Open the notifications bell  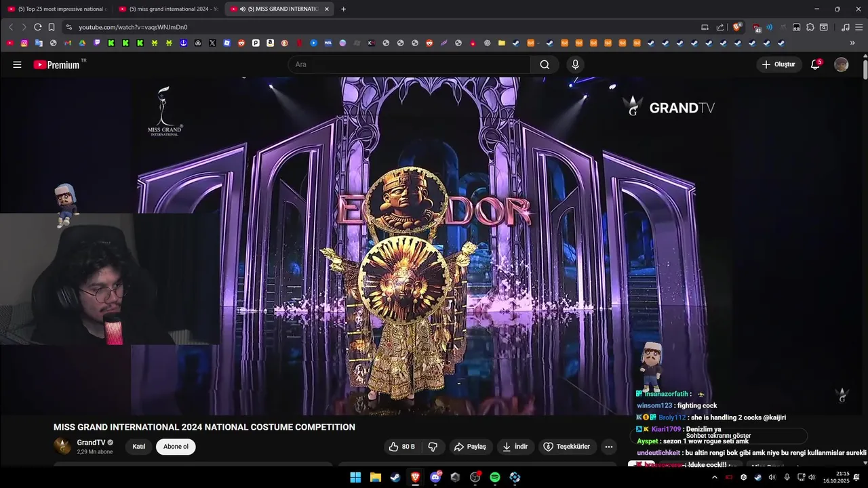pyautogui.click(x=816, y=65)
